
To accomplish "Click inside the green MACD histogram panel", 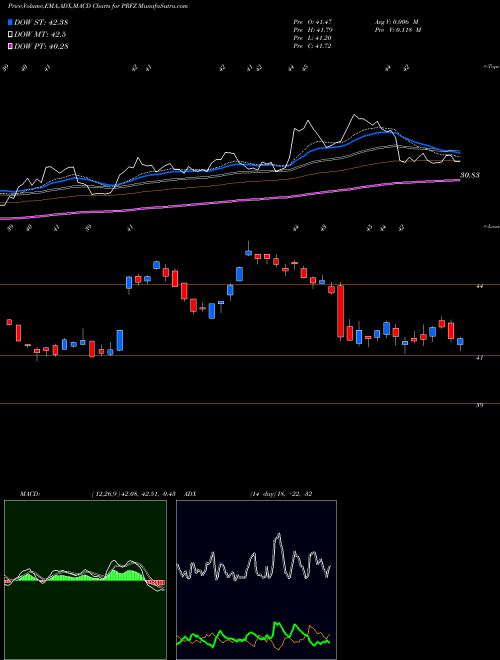I will click(x=85, y=580).
